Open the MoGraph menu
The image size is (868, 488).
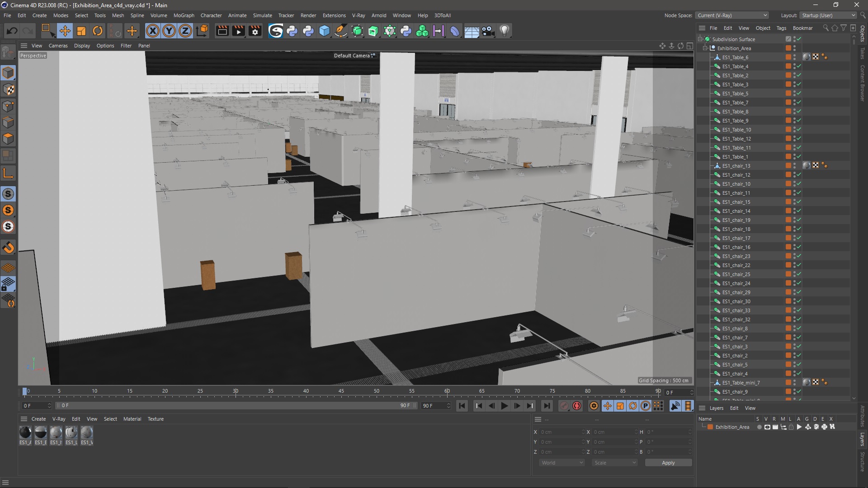point(184,15)
